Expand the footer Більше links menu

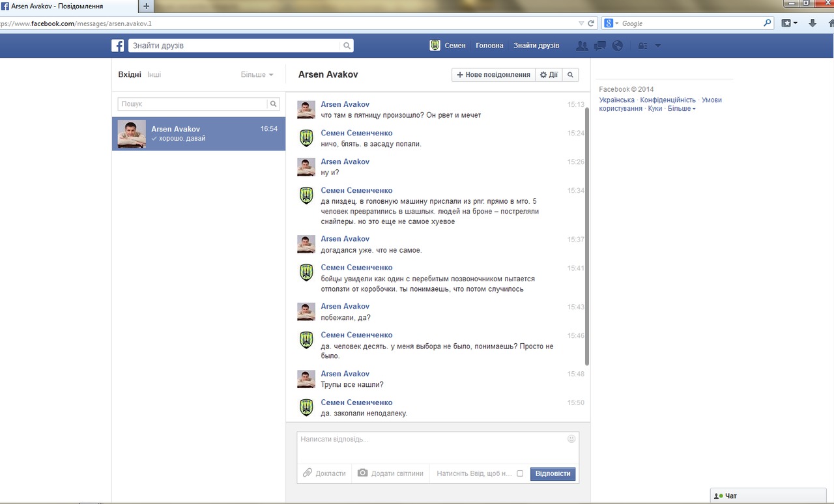682,109
